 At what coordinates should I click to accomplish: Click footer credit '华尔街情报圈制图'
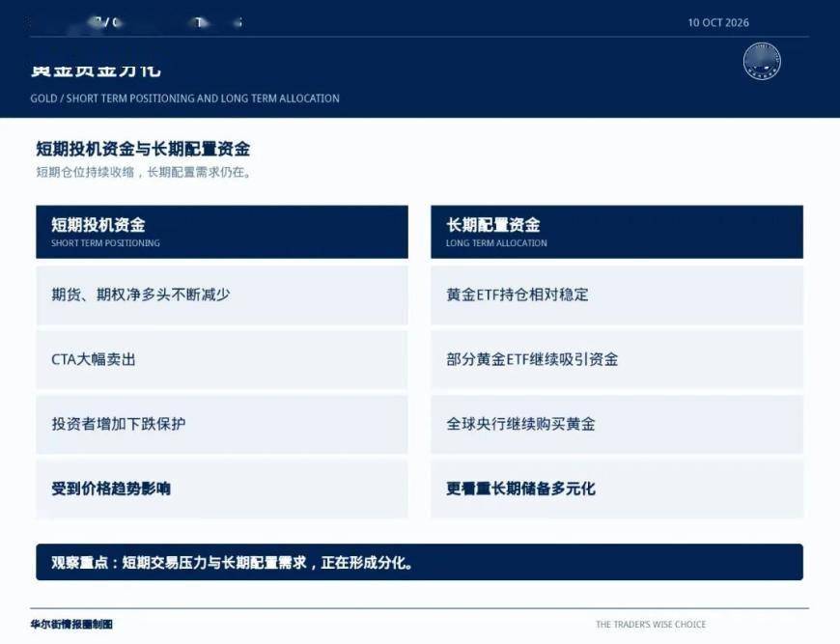[71, 624]
